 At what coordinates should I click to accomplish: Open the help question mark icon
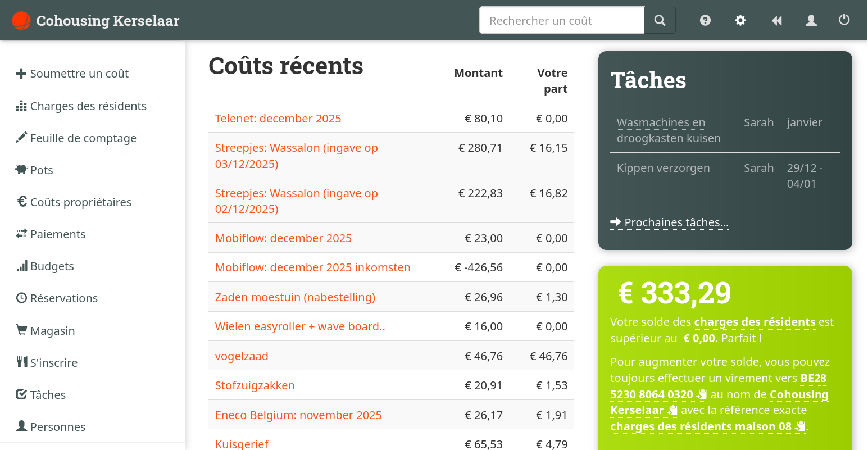(705, 20)
